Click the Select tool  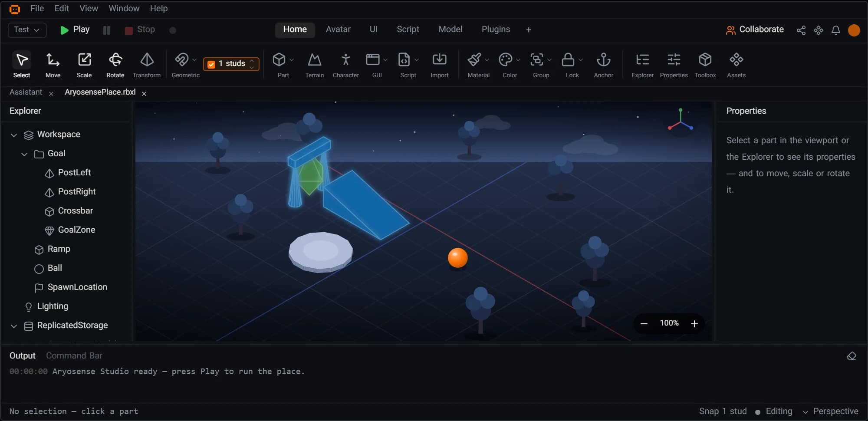pyautogui.click(x=22, y=65)
